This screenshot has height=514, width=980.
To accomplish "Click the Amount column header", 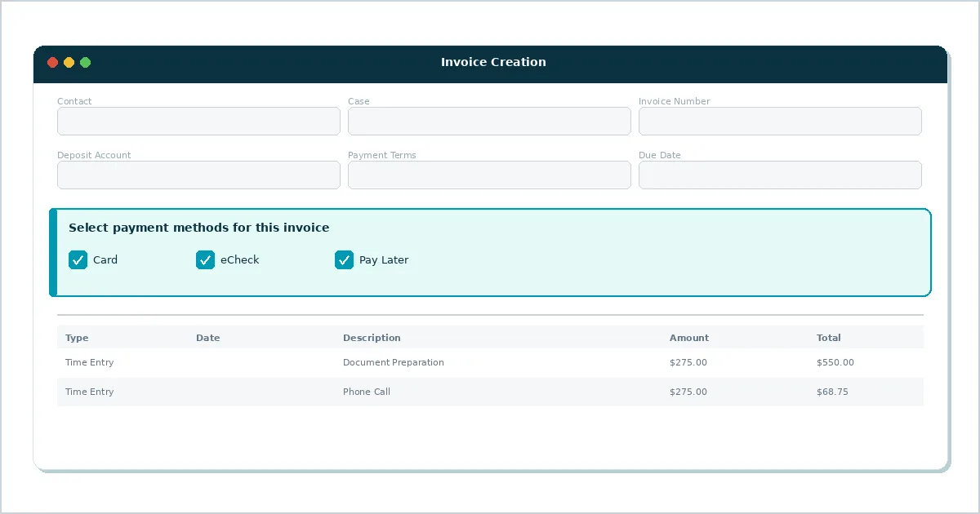I will pos(689,338).
